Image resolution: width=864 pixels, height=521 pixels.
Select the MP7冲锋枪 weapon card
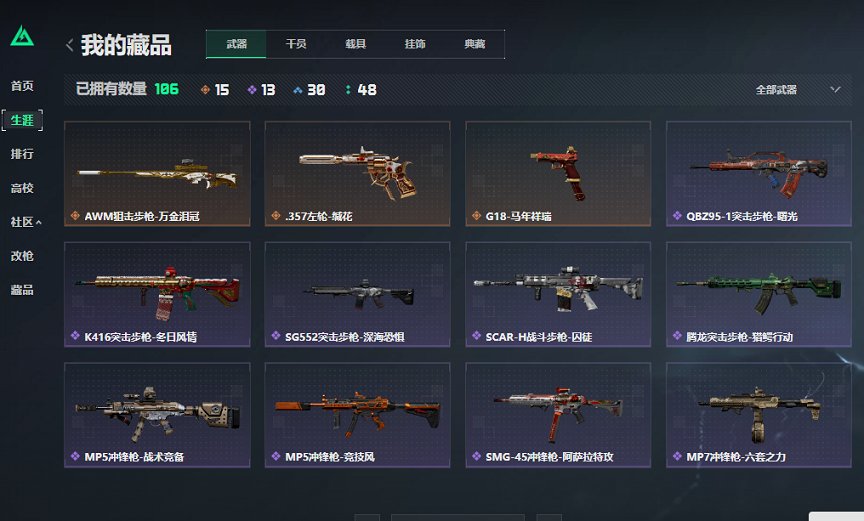tap(759, 415)
